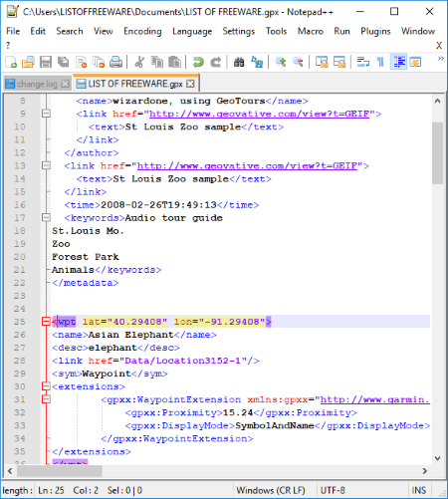Open the Search menu
Image resolution: width=448 pixels, height=499 pixels.
tap(70, 31)
